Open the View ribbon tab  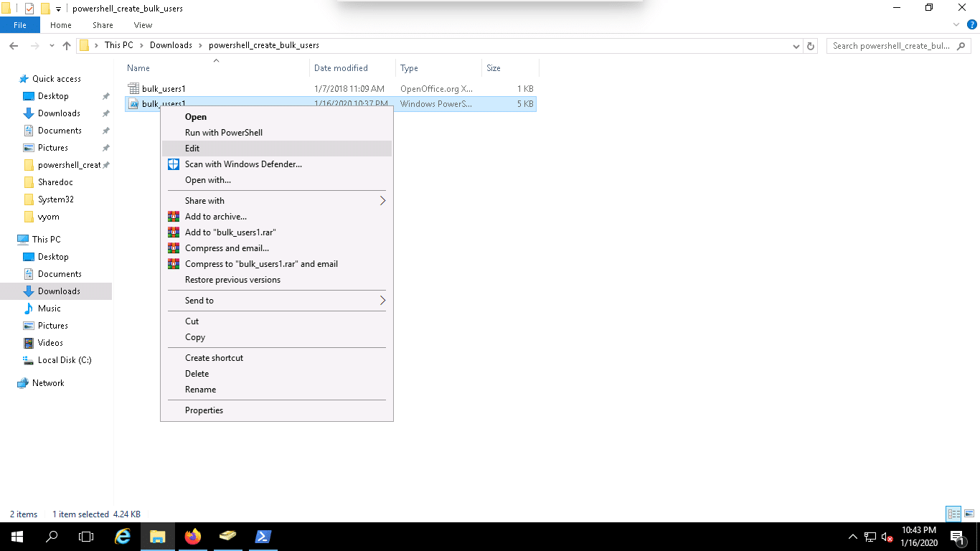[143, 25]
